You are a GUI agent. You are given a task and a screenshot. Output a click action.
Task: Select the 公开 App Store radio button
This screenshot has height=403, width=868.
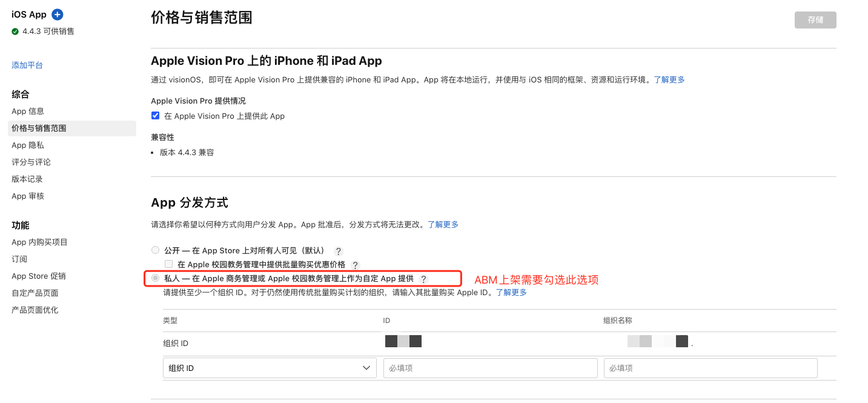tap(156, 250)
